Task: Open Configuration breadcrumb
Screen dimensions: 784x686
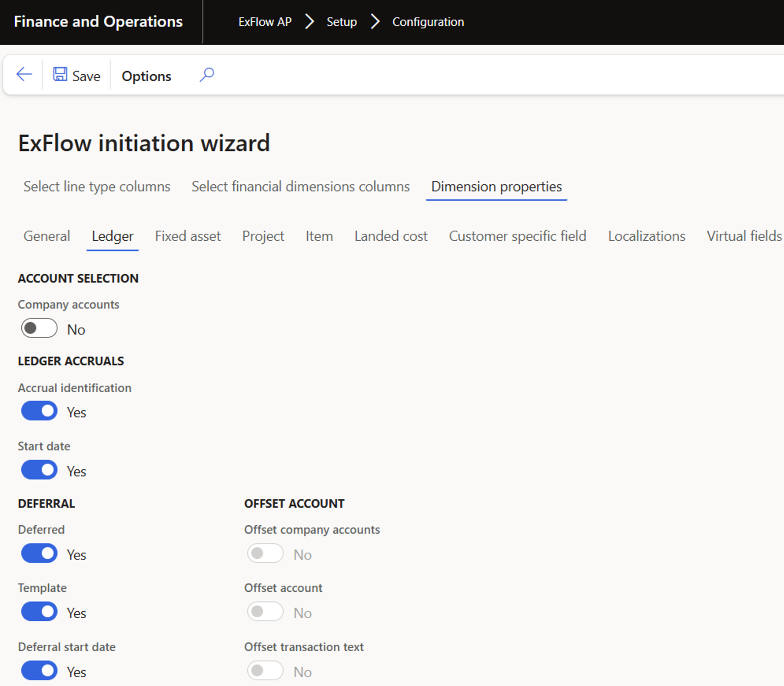Action: pos(428,22)
